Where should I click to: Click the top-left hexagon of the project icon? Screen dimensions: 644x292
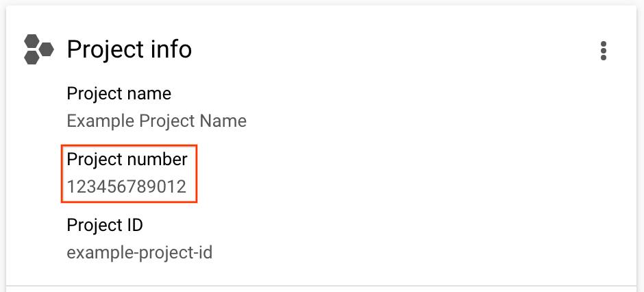tap(32, 42)
